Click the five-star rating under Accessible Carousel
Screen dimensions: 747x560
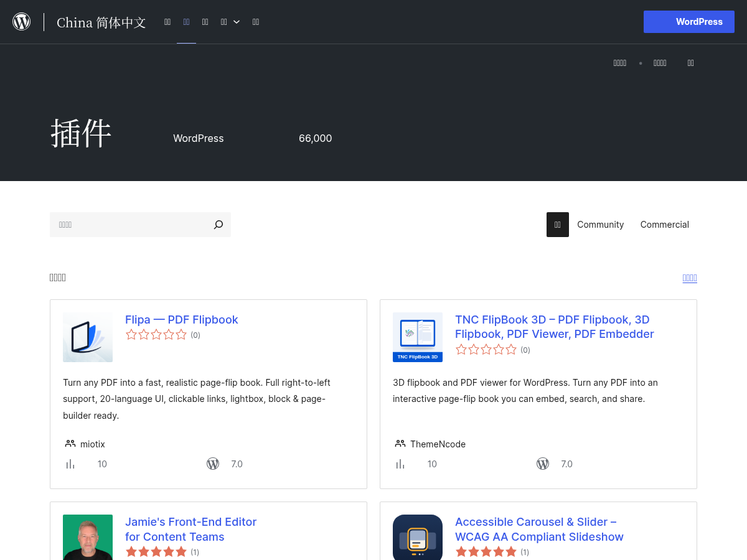coord(486,552)
